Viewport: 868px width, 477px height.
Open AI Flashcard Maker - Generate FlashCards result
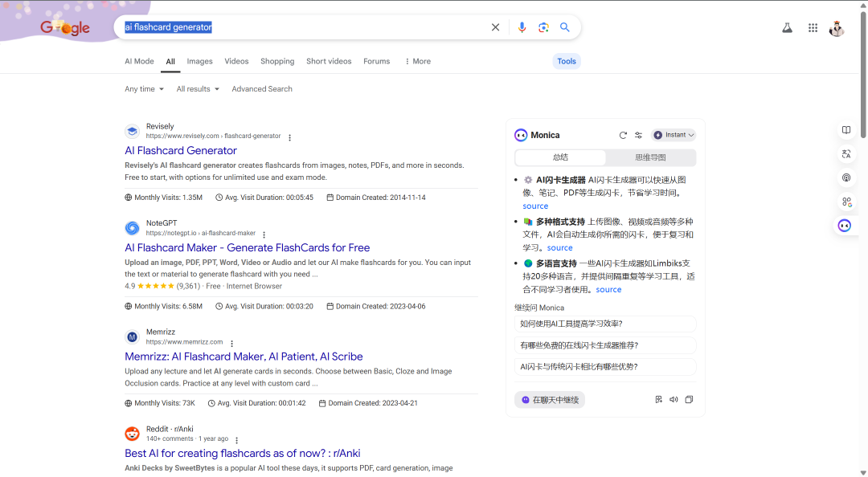tap(247, 248)
